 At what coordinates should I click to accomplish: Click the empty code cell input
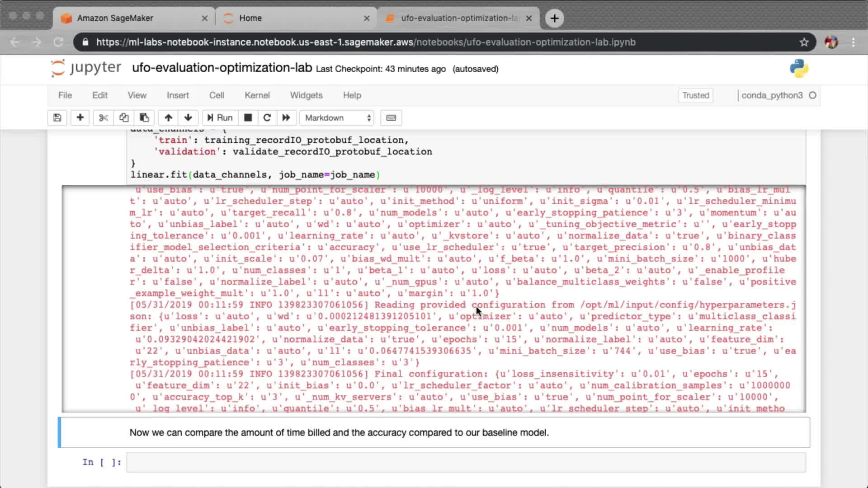click(x=466, y=462)
